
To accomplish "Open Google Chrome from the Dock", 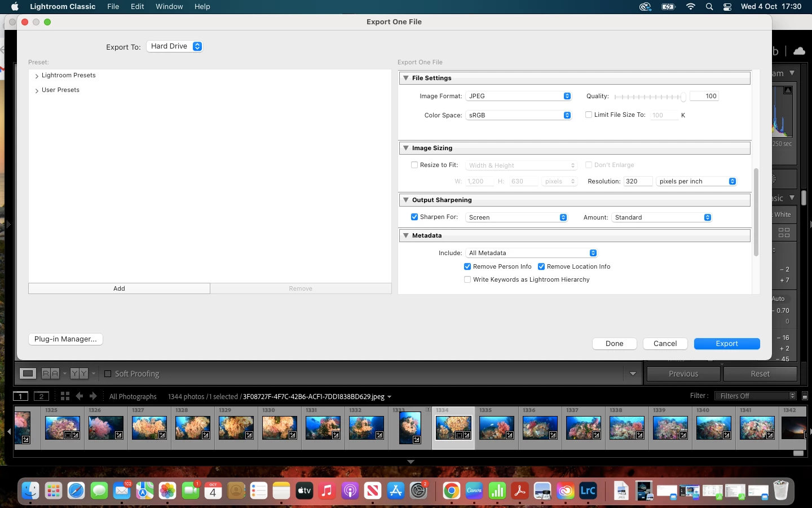I will click(451, 491).
